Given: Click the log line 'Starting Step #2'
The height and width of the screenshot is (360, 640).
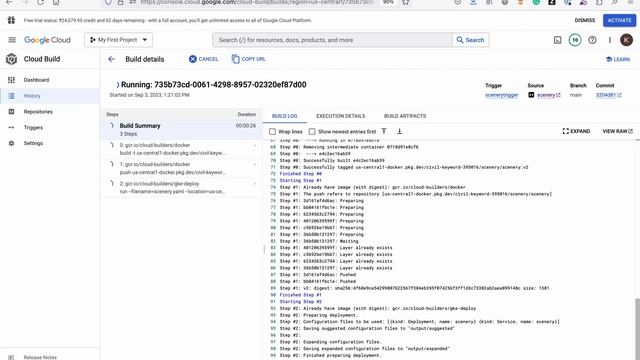Looking at the screenshot, I should [300, 302].
